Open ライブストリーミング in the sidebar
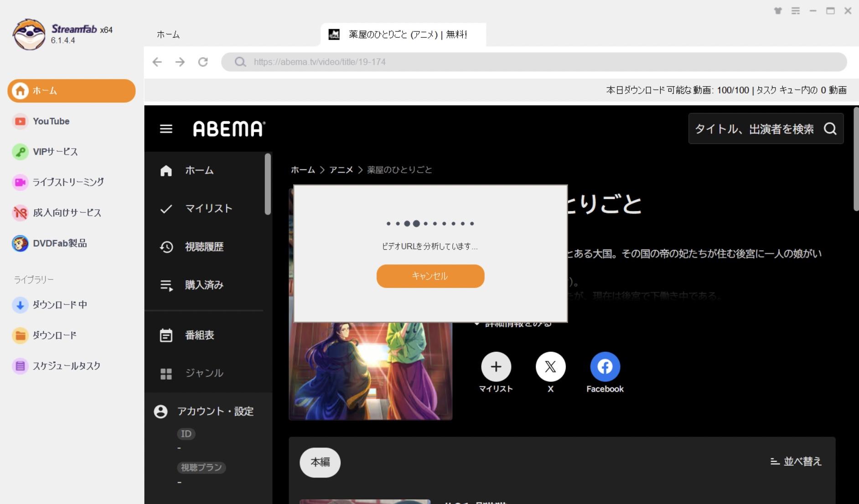The width and height of the screenshot is (859, 504). click(x=58, y=182)
